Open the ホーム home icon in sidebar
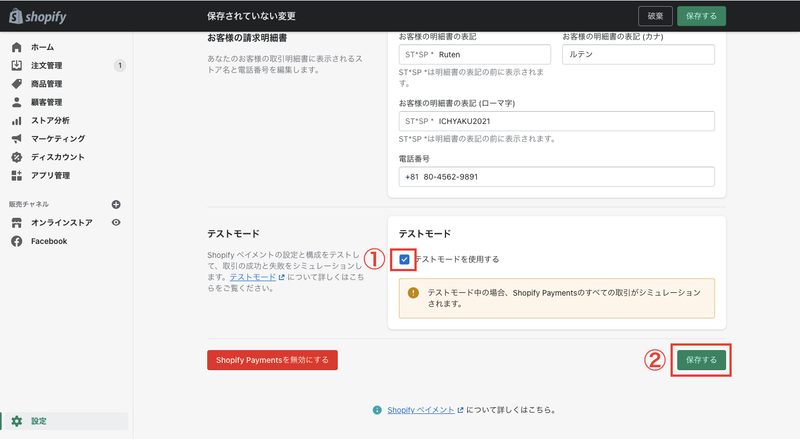This screenshot has height=439, width=800. pyautogui.click(x=16, y=47)
